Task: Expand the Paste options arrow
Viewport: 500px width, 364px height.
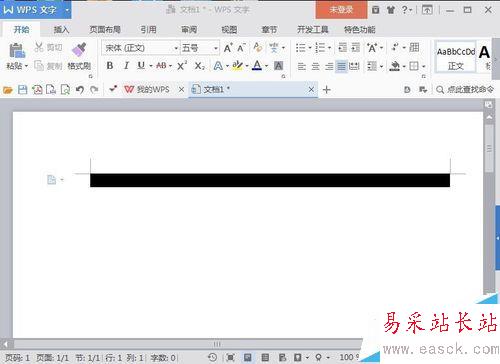Action: [x=26, y=66]
